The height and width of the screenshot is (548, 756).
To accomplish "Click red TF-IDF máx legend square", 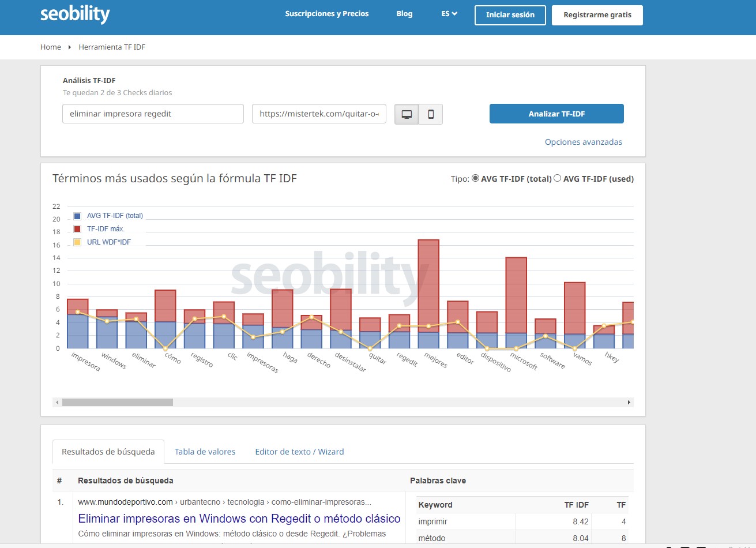I will tap(77, 229).
